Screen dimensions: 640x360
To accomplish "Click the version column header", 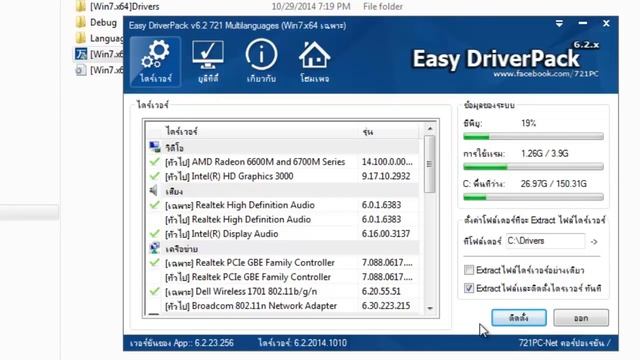I will (389, 132).
